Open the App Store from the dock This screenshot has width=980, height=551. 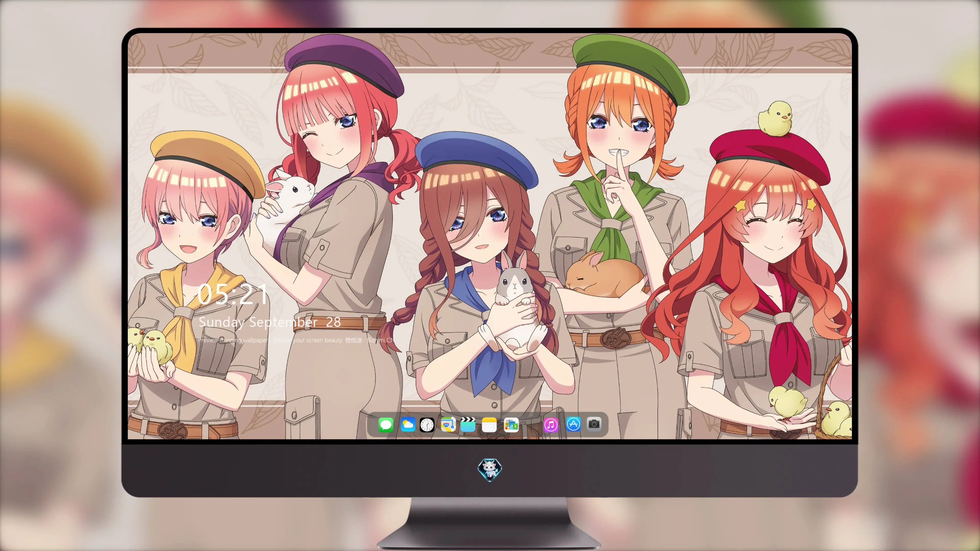(x=573, y=424)
